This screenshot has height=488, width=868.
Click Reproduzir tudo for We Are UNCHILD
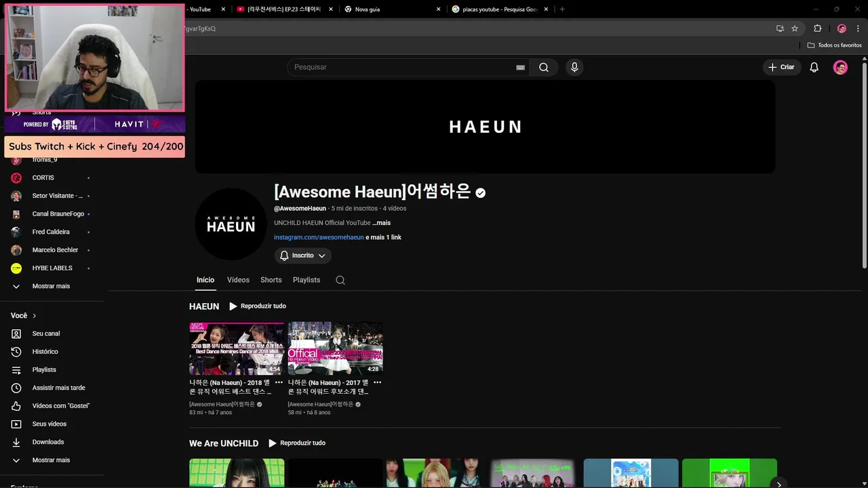[x=297, y=443]
